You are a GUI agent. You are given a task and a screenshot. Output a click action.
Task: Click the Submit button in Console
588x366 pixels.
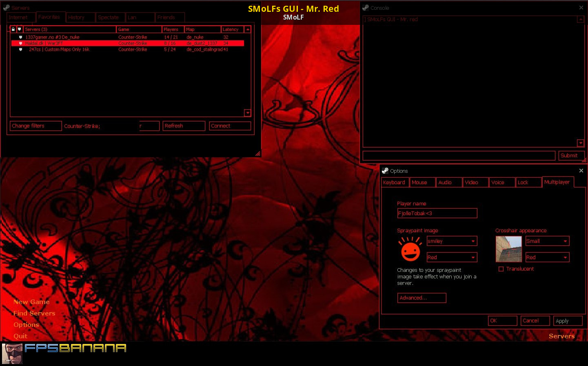pyautogui.click(x=571, y=156)
